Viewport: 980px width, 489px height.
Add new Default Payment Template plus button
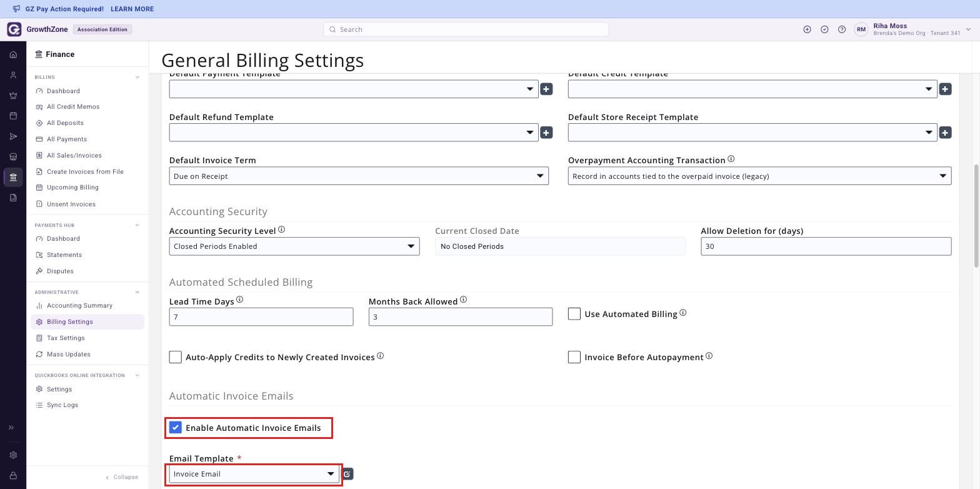[546, 89]
